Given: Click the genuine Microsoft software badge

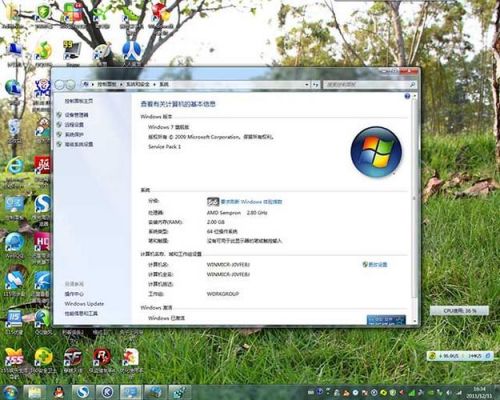Looking at the screenshot, I should coord(386,319).
